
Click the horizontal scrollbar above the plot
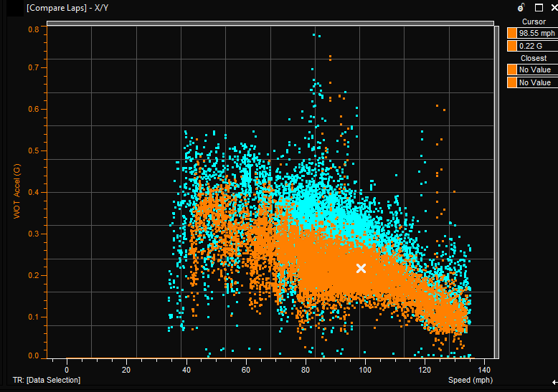click(270, 23)
